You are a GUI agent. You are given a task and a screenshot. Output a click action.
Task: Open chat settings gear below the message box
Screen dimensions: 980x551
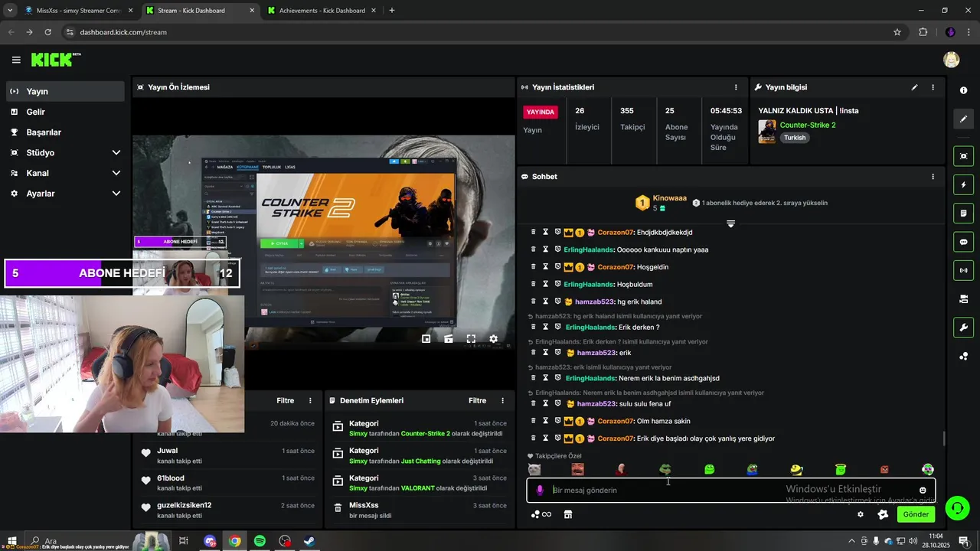pos(861,514)
